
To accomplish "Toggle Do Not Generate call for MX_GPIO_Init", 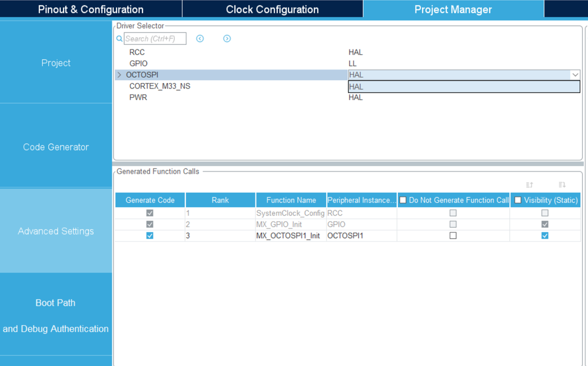I will pyautogui.click(x=453, y=224).
